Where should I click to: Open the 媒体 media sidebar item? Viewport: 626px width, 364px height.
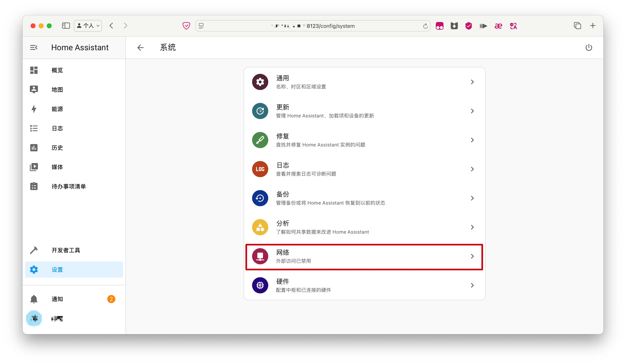click(57, 167)
